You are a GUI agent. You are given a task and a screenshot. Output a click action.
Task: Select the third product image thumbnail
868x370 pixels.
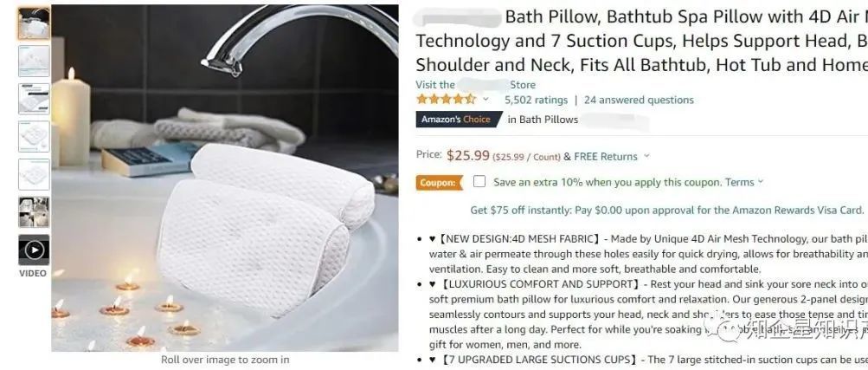[34, 99]
